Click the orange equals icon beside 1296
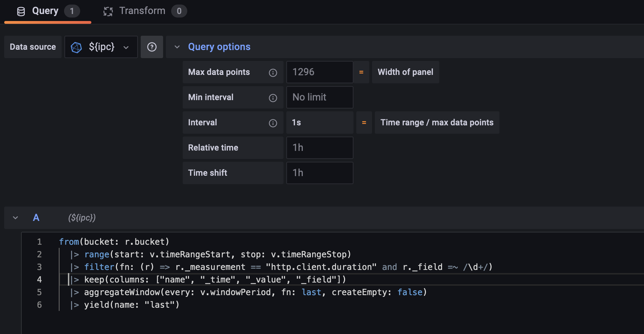Image resolution: width=644 pixels, height=334 pixels. pyautogui.click(x=361, y=72)
